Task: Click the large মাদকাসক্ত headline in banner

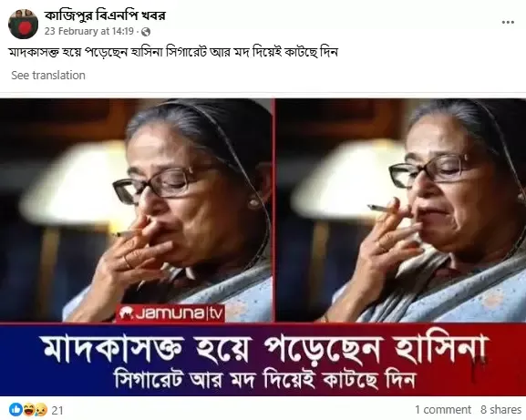Action: [x=264, y=347]
